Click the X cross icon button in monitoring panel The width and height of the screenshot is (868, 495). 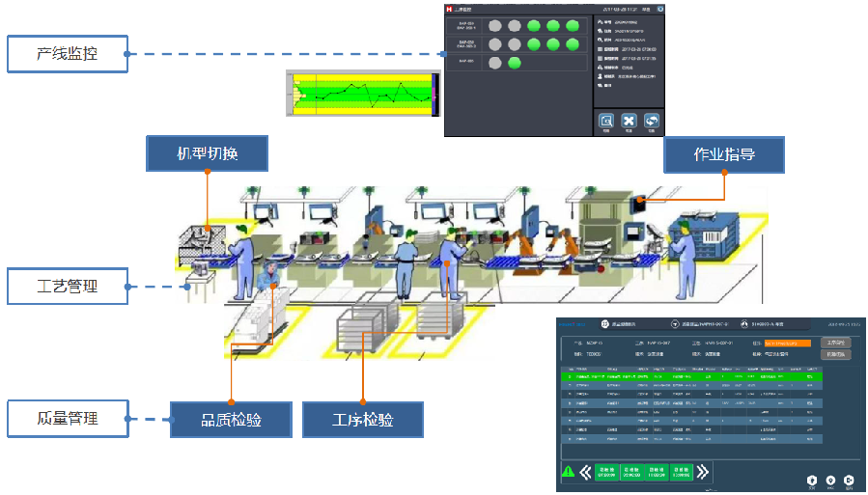pos(630,122)
